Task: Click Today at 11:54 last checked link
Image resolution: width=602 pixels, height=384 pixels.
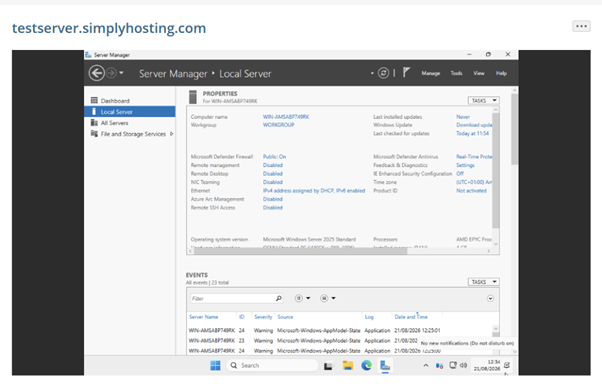Action: point(472,134)
